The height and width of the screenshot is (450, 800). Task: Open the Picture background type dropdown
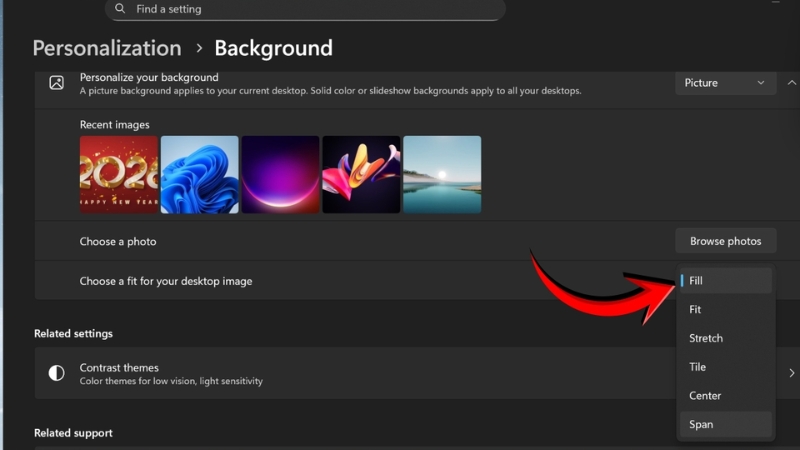tap(725, 83)
